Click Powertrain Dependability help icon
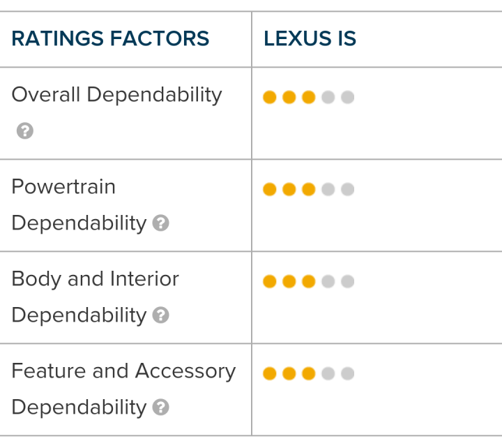Image resolution: width=502 pixels, height=448 pixels. pyautogui.click(x=161, y=223)
